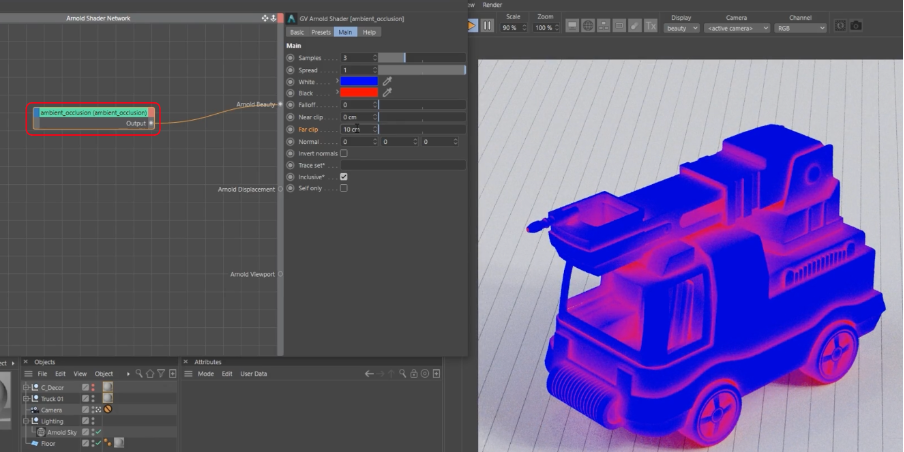Image resolution: width=904 pixels, height=452 pixels.
Task: Expand the C_Decor tree node
Action: pos(25,387)
